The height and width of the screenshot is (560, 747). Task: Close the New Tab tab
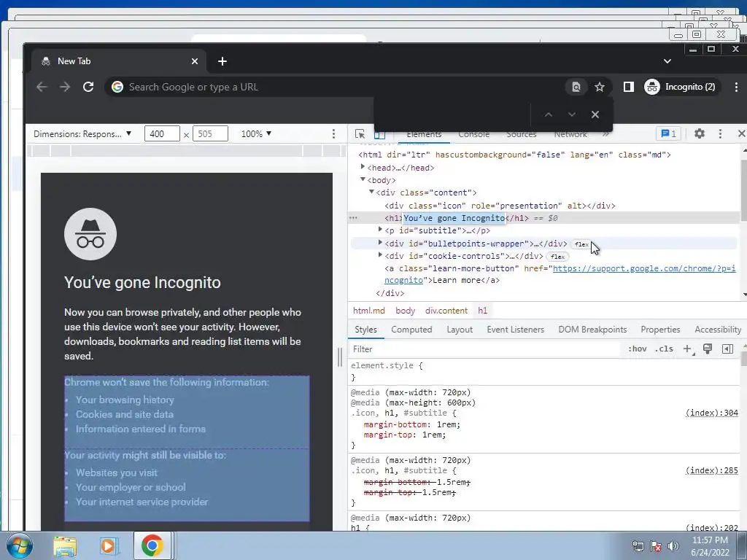click(194, 61)
